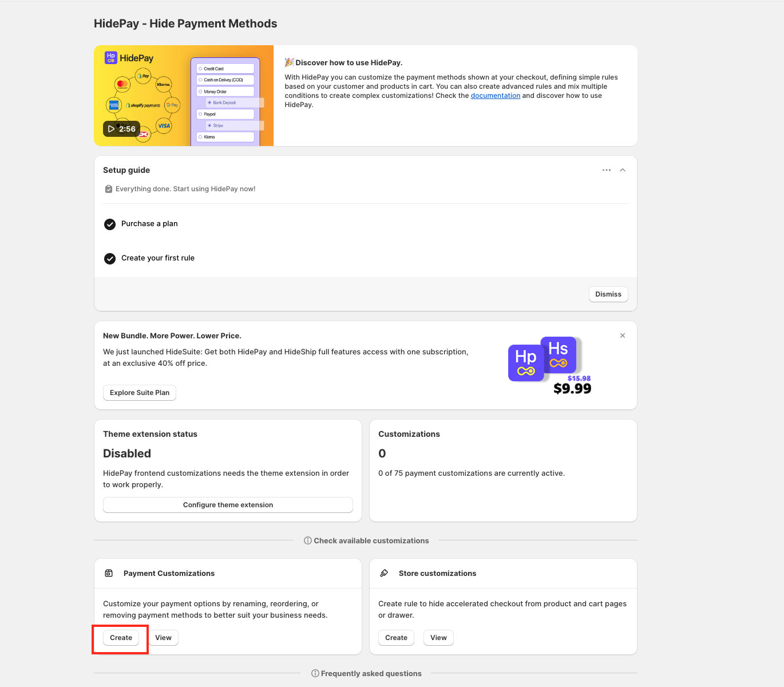Select the Purchase a plan step
The image size is (784, 687).
coord(149,224)
